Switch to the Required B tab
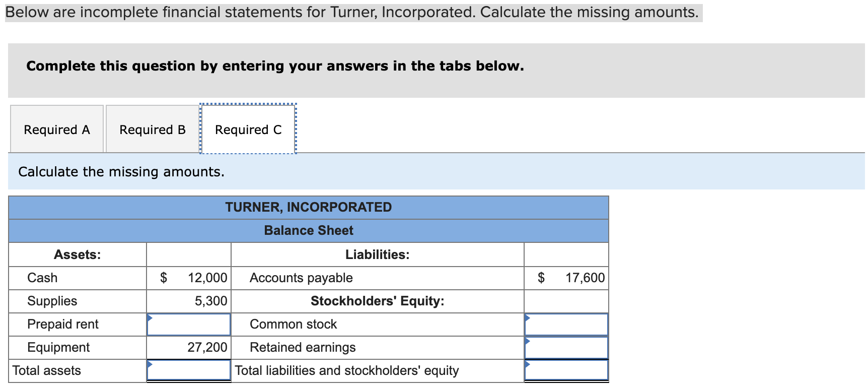 pos(151,129)
